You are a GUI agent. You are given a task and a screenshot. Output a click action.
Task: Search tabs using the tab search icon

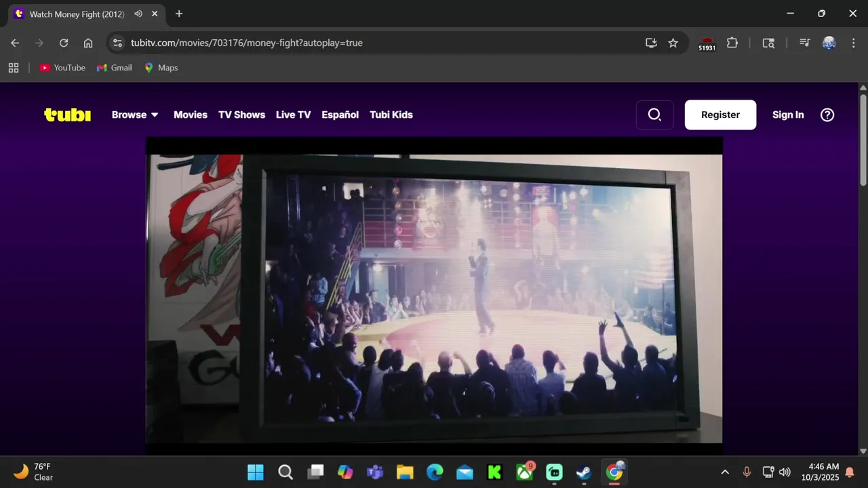[768, 43]
